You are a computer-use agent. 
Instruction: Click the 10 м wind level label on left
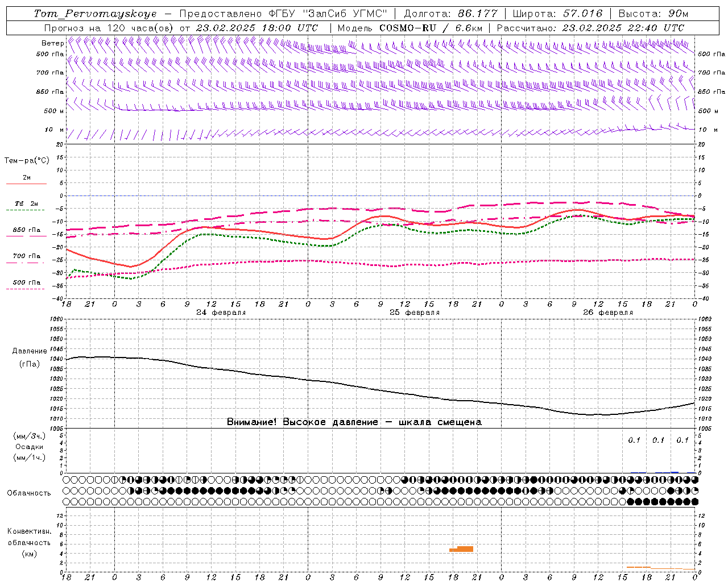click(54, 130)
